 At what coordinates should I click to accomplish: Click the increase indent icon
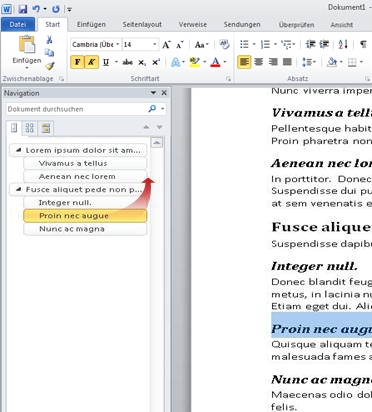tap(324, 44)
